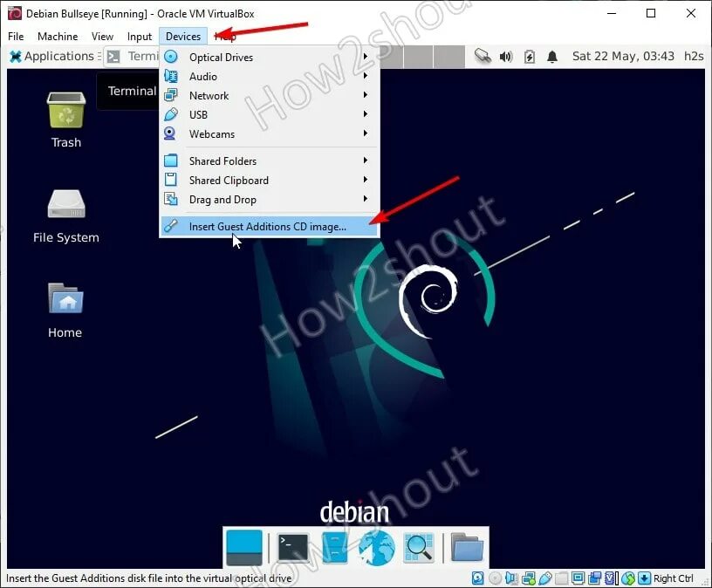
Task: Open the USB submenu
Action: coord(270,114)
